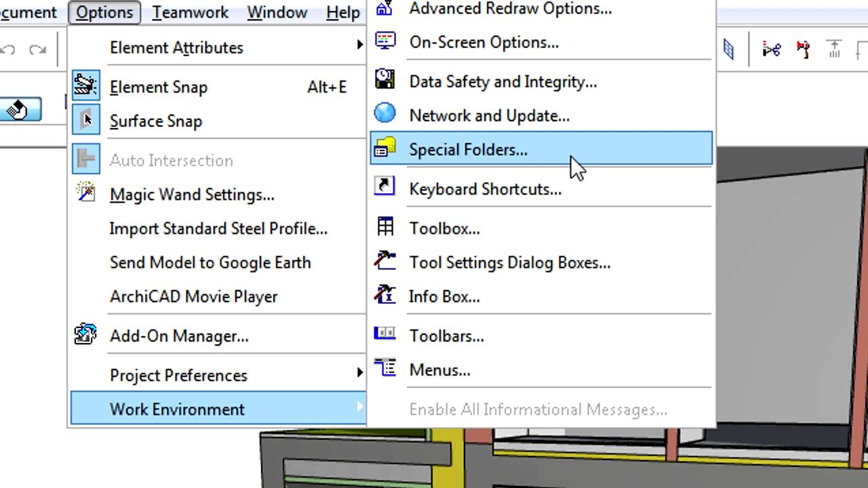868x488 pixels.
Task: Click the On-Screen Options monitor icon
Action: (x=385, y=41)
